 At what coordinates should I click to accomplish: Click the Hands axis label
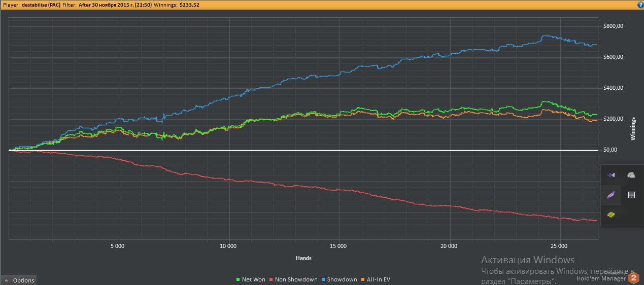pos(303,258)
